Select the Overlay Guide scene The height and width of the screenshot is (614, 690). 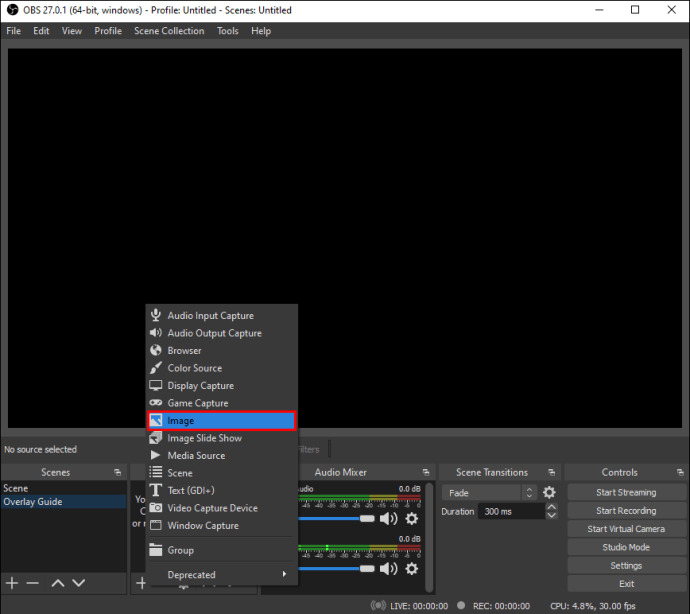[33, 502]
